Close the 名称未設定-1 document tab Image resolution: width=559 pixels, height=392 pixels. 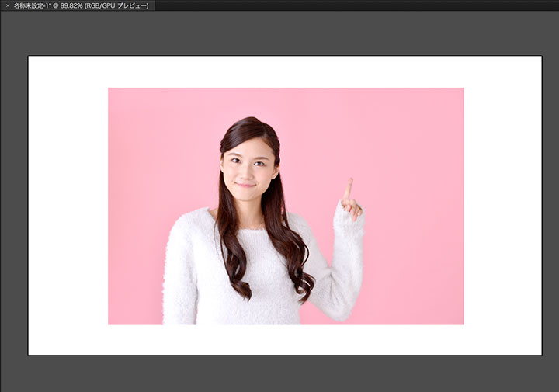8,5
